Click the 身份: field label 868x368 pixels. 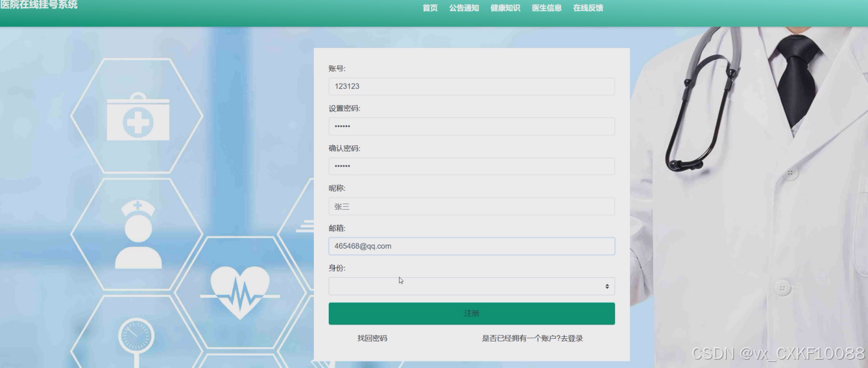[337, 268]
